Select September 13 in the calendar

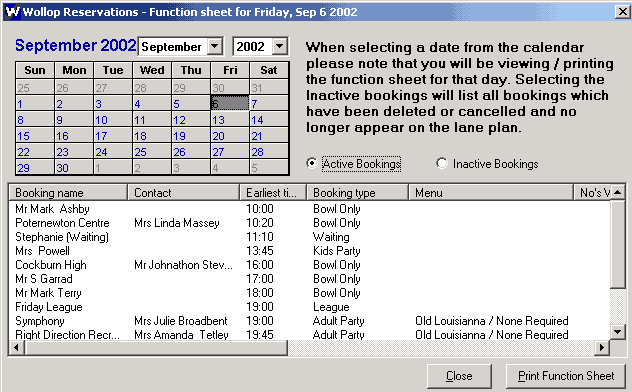[x=230, y=120]
